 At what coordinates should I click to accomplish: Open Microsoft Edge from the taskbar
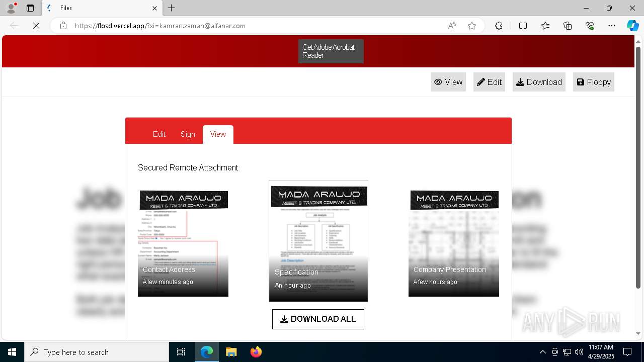207,352
